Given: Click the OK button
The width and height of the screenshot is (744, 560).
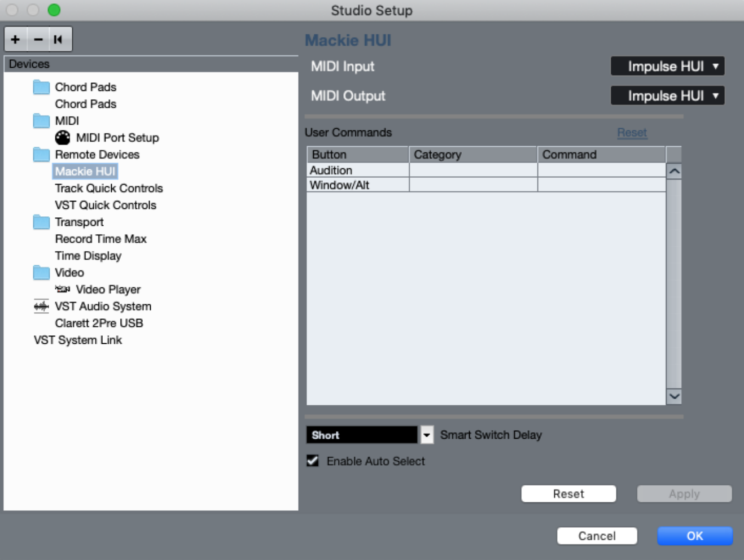Looking at the screenshot, I should (695, 536).
